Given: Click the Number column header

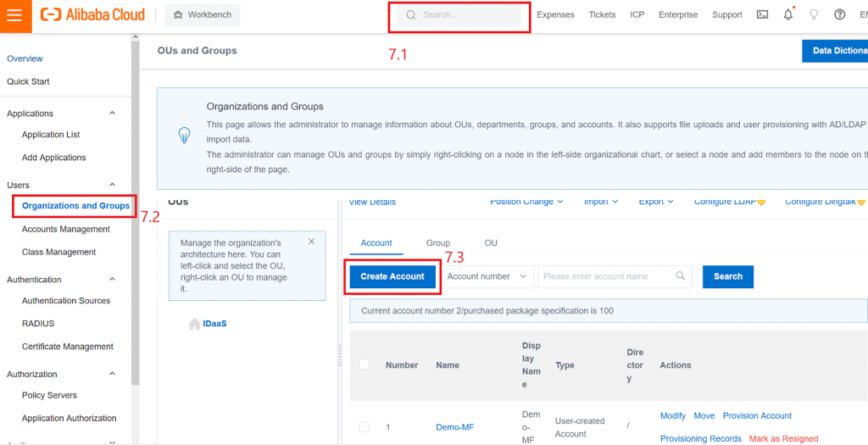Looking at the screenshot, I should (x=402, y=364).
